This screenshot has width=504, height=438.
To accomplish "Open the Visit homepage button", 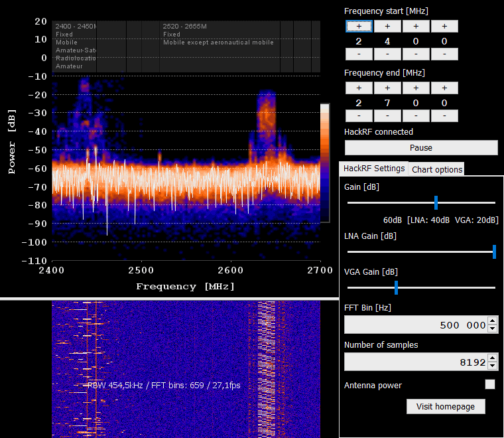I will [446, 407].
